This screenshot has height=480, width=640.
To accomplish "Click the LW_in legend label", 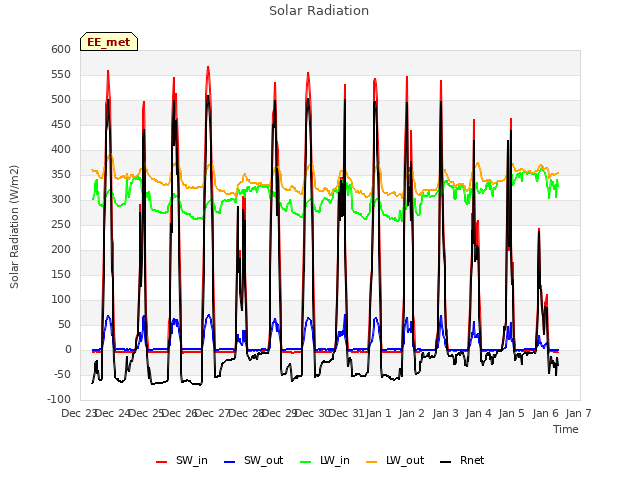I will point(335,460).
